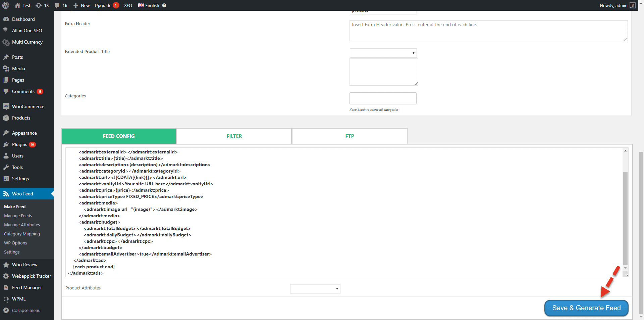The image size is (644, 320).
Task: Open Manage Feeds submenu item
Action: 18,216
